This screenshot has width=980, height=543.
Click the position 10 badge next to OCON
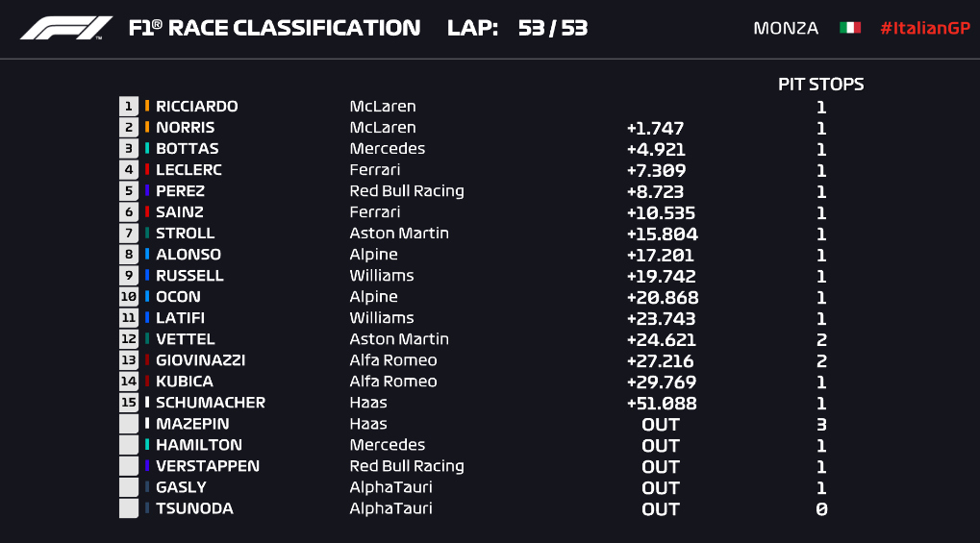click(128, 297)
